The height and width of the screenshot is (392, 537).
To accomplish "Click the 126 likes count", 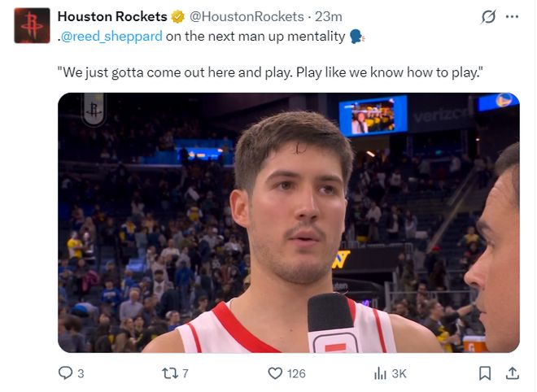I will pos(296,373).
